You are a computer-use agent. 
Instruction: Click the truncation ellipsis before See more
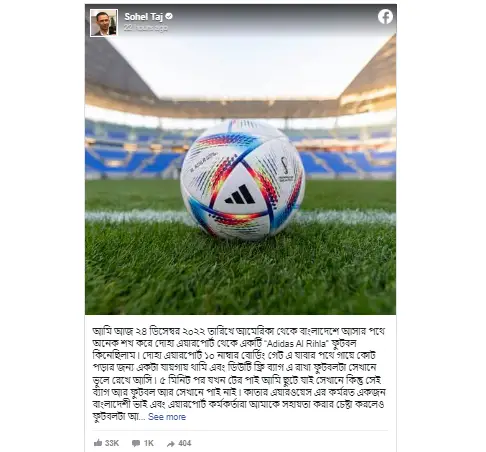click(142, 417)
